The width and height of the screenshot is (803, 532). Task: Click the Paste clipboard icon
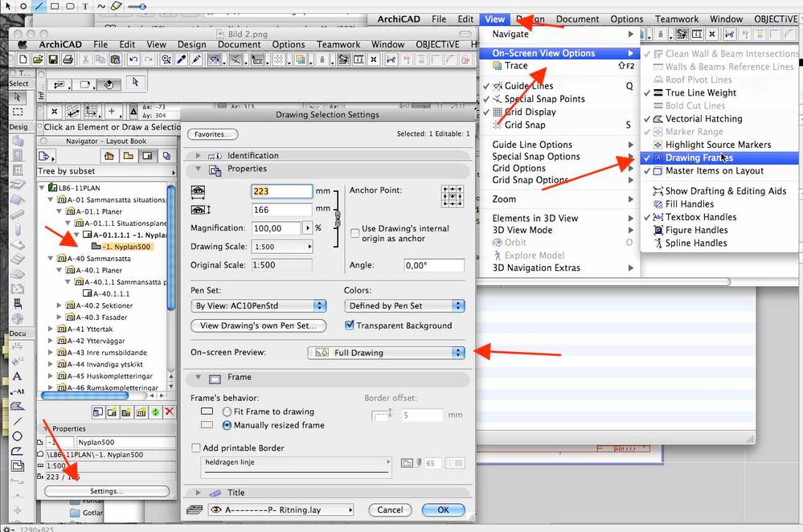click(x=115, y=60)
